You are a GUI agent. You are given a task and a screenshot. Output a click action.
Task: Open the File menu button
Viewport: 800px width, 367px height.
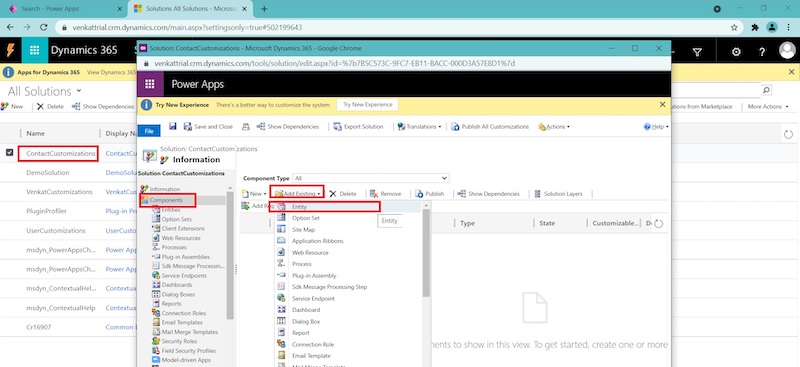[149, 131]
